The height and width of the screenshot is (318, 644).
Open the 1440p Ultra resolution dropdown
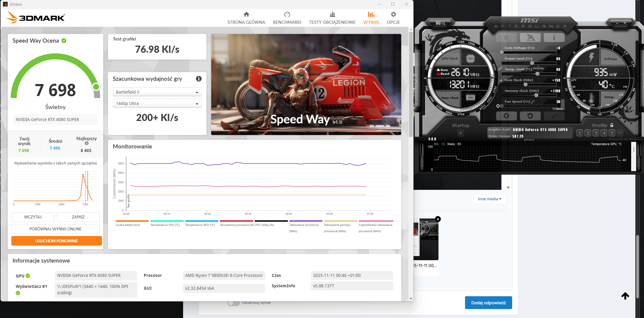(x=157, y=103)
